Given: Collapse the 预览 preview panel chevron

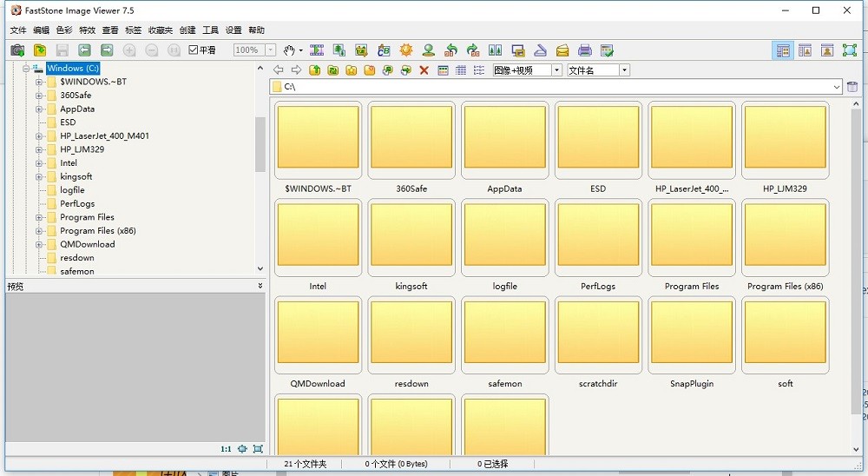Looking at the screenshot, I should tap(260, 286).
